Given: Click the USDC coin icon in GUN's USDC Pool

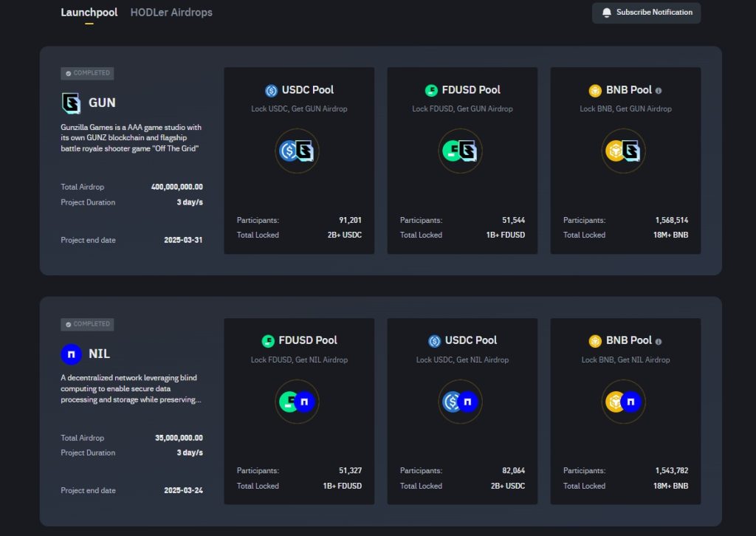Looking at the screenshot, I should click(270, 90).
